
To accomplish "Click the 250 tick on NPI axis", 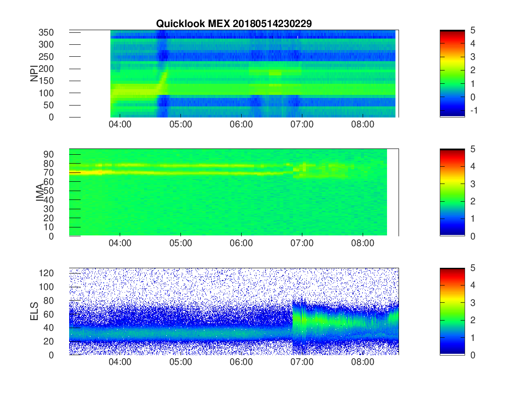I will tap(46, 57).
